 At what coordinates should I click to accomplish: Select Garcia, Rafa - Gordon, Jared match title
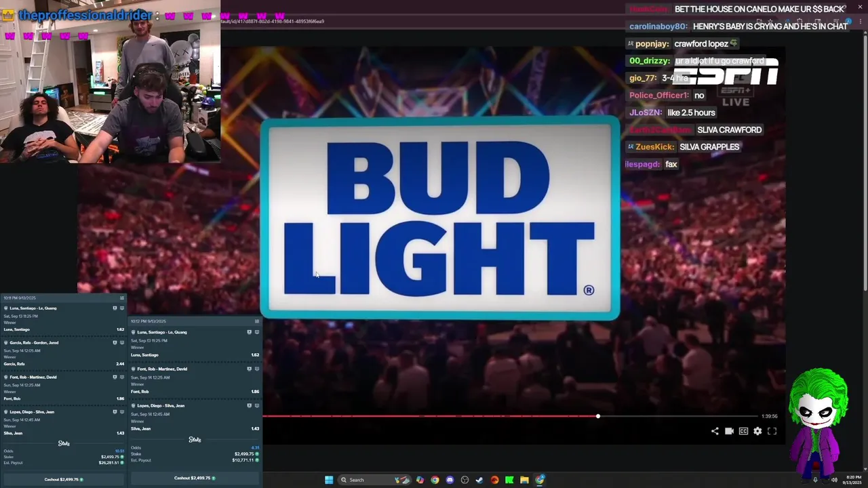point(34,343)
